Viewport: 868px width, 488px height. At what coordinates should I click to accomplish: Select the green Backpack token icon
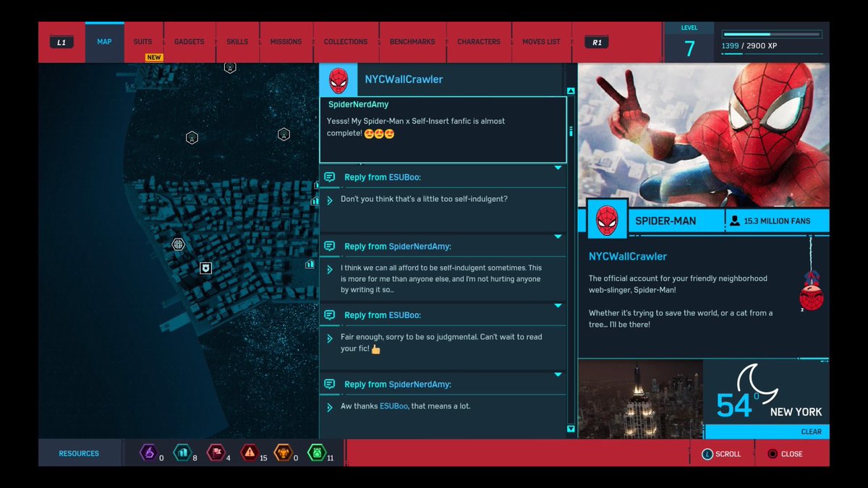click(x=316, y=453)
